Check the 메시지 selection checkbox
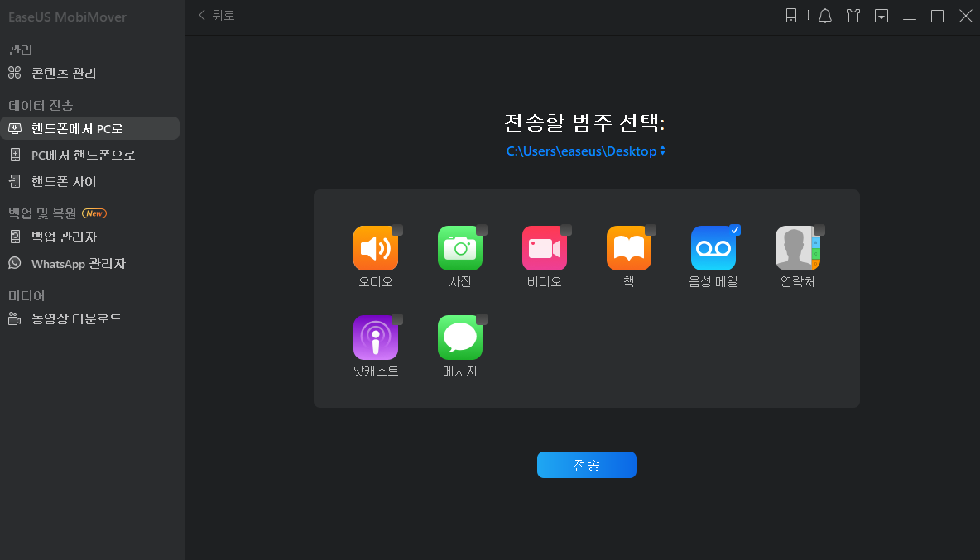 pyautogui.click(x=480, y=318)
